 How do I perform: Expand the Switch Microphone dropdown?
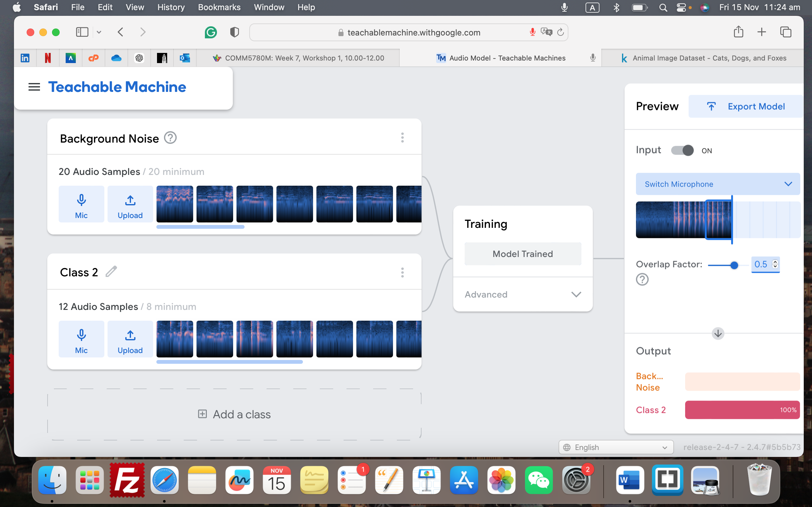coord(718,184)
